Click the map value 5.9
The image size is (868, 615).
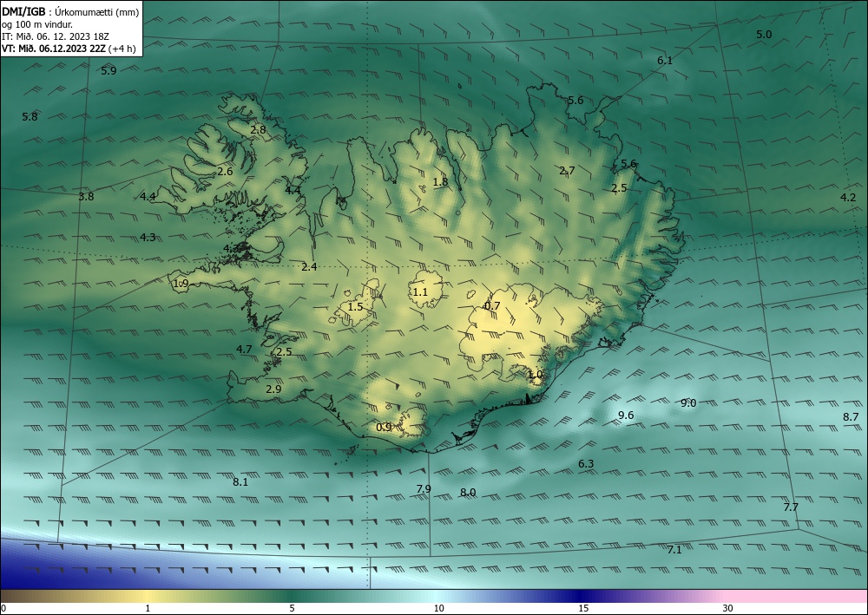[x=109, y=71]
